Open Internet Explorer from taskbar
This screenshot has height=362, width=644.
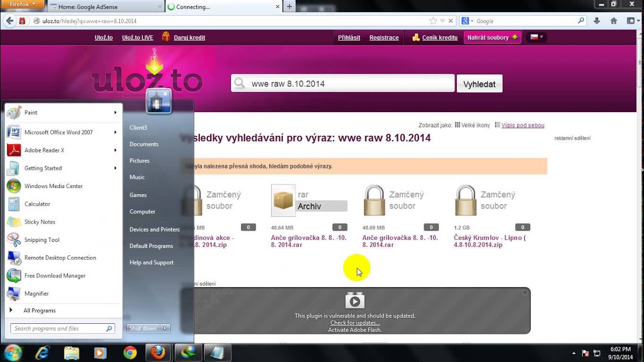coord(43,353)
